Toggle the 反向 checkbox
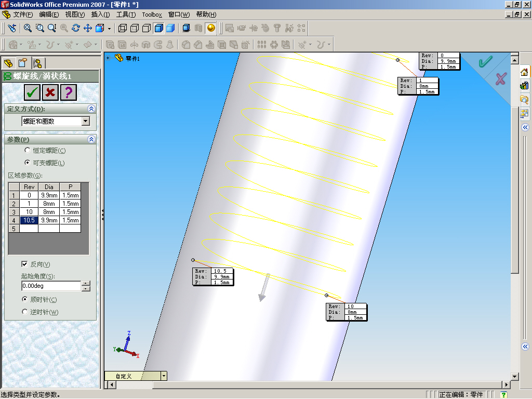This screenshot has width=532, height=399. pyautogui.click(x=24, y=264)
